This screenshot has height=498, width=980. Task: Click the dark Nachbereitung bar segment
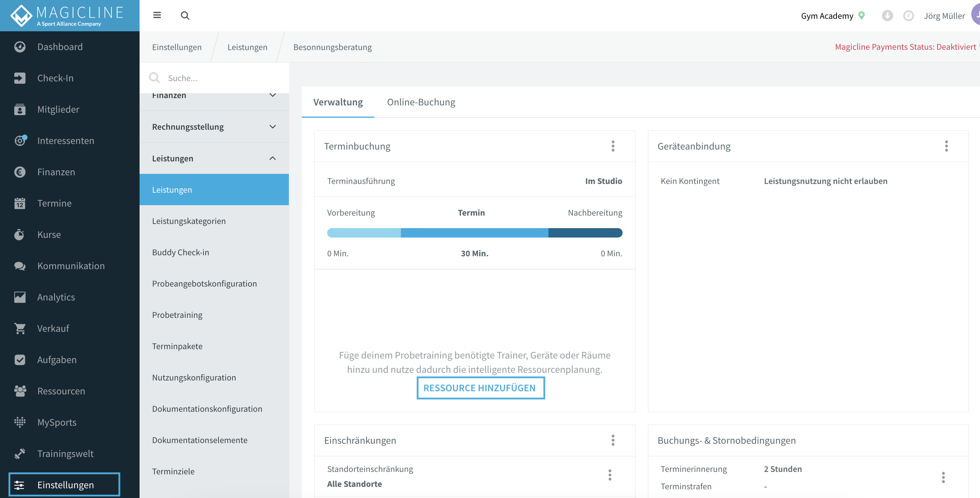point(585,233)
